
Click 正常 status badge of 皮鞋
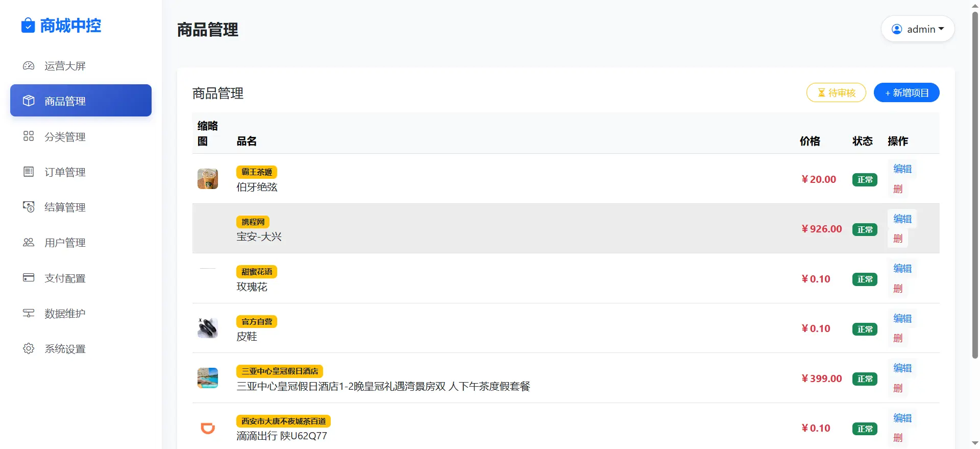coord(865,329)
